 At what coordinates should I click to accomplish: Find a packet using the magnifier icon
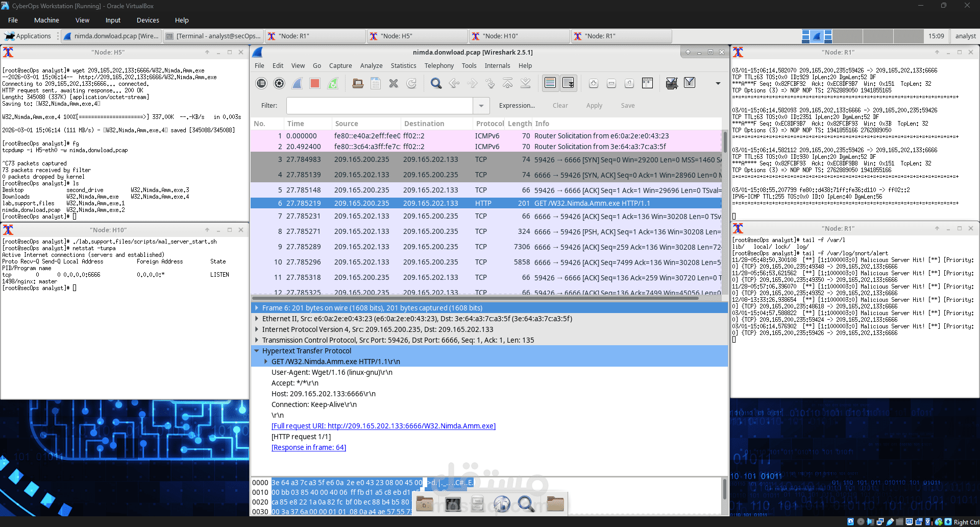(436, 83)
